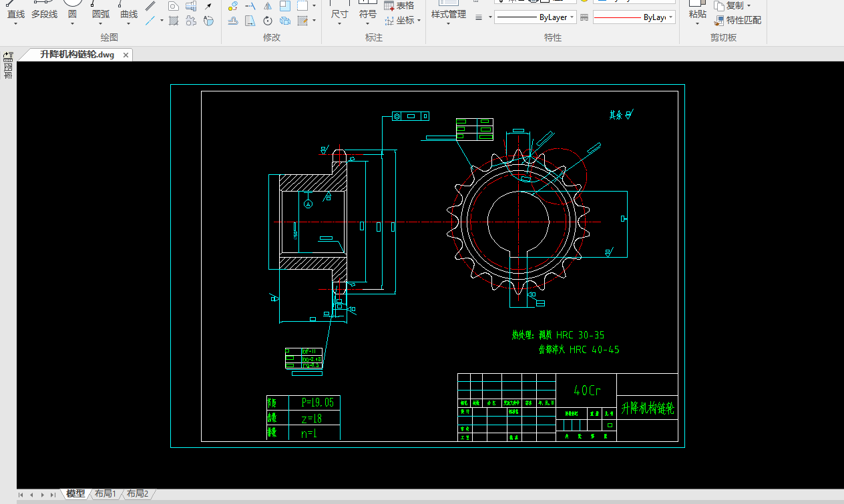Click the 复制 copy icon
844x504 pixels.
click(x=719, y=5)
